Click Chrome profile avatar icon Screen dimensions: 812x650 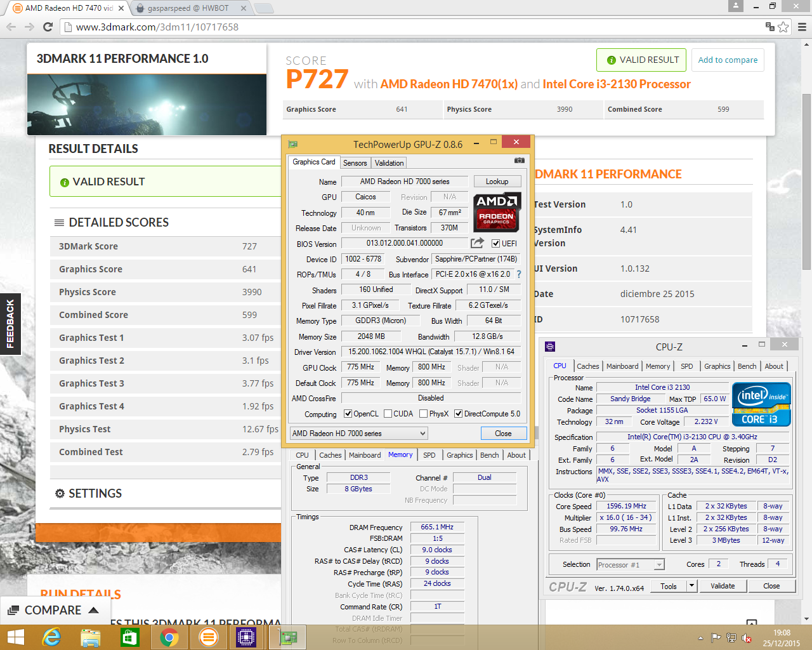tap(736, 6)
